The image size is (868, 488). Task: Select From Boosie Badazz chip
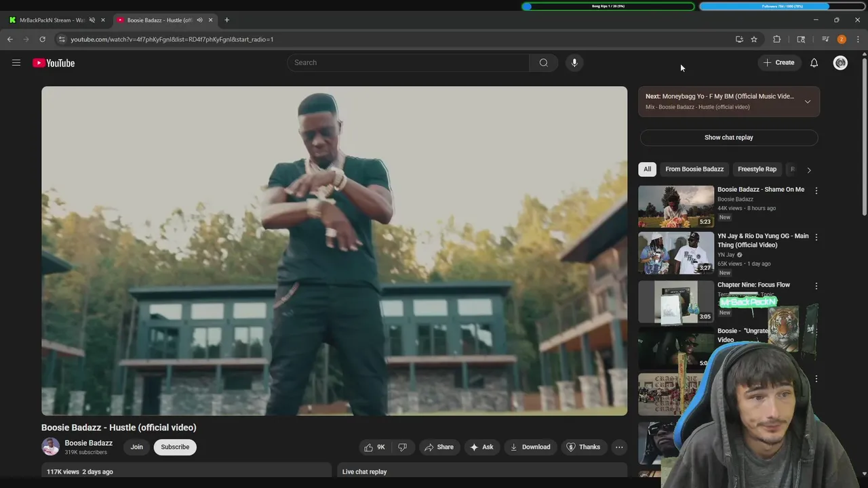coord(694,169)
